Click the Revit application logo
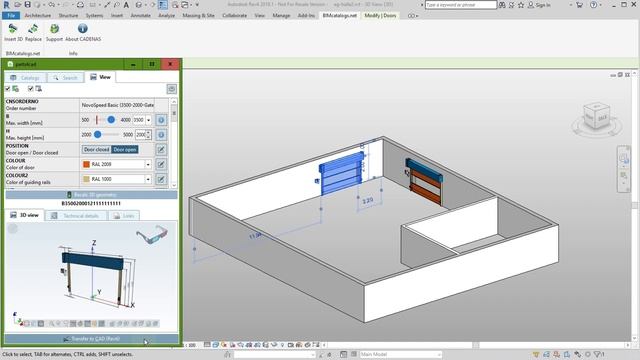 click(x=6, y=5)
